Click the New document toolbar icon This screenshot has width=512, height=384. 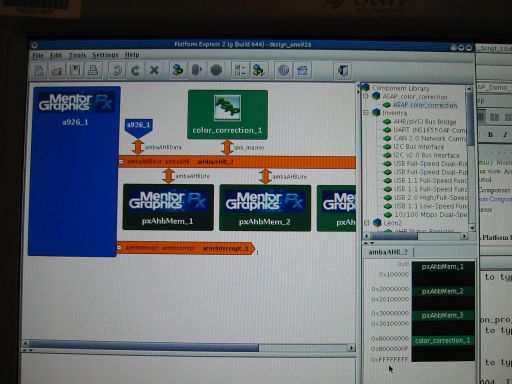[40, 71]
